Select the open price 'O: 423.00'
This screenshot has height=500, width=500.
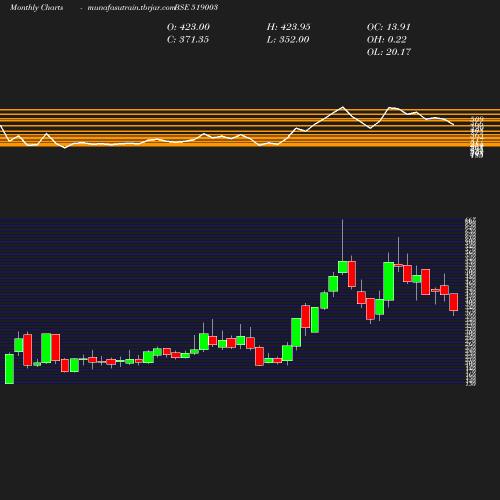point(188,27)
